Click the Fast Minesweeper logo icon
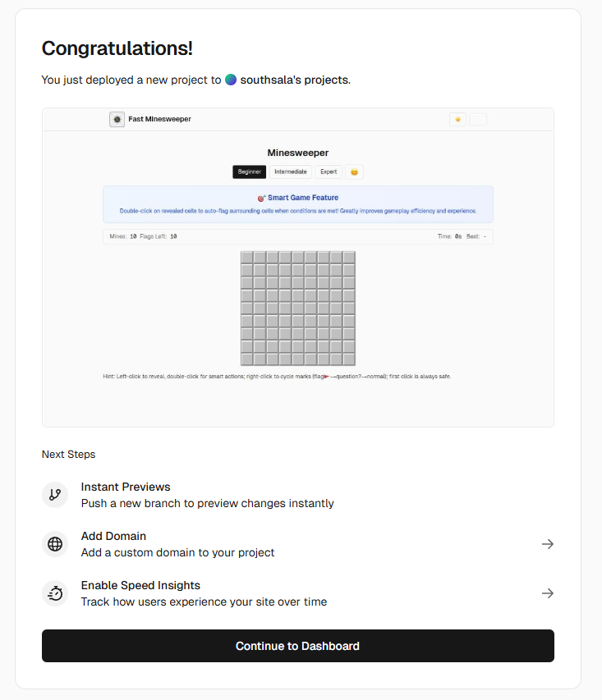This screenshot has width=602, height=700. click(117, 119)
